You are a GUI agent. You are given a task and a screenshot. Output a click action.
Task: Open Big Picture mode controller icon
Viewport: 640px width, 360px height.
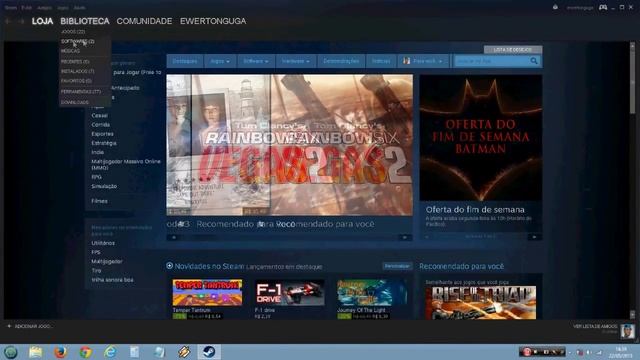(x=603, y=7)
